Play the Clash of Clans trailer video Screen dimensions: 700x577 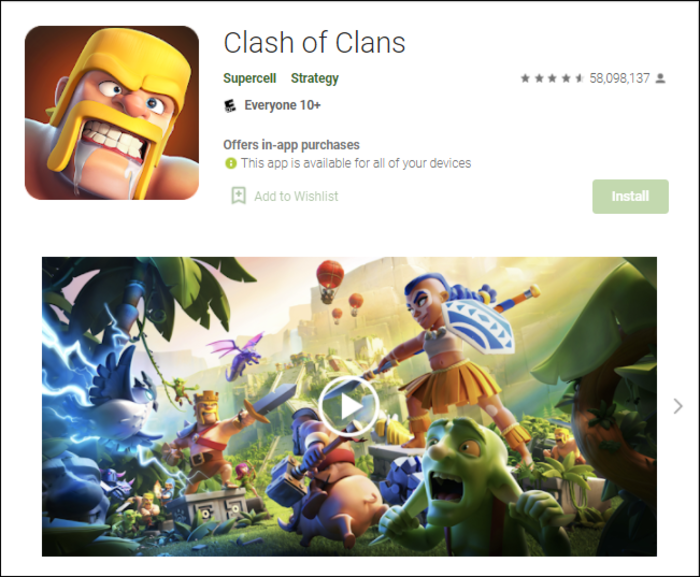pyautogui.click(x=349, y=406)
